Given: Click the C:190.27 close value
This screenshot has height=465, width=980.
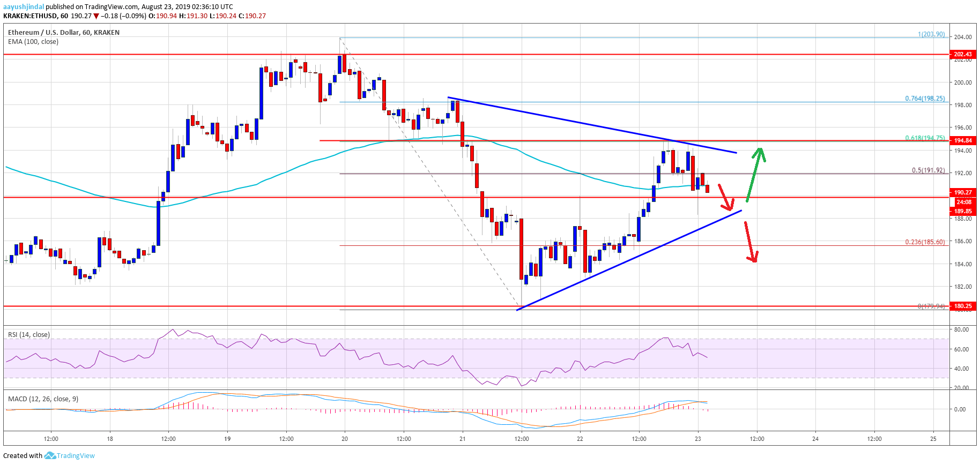Looking at the screenshot, I should (x=252, y=16).
